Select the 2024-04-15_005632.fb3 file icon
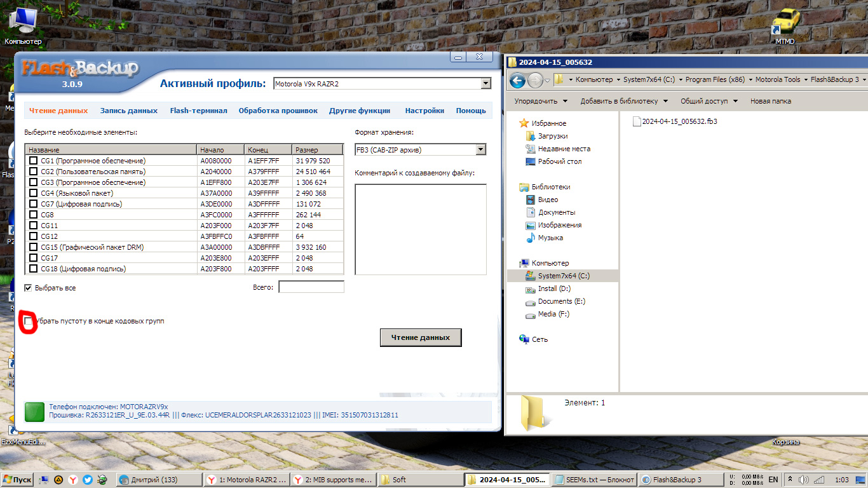 [637, 121]
